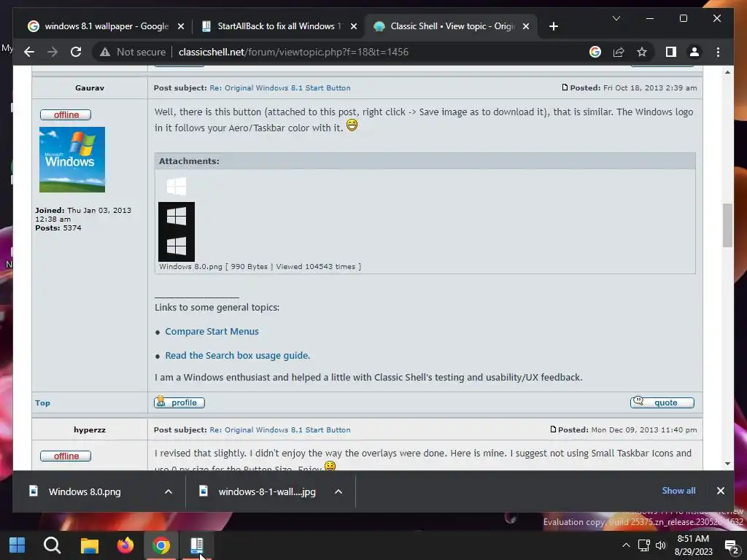The height and width of the screenshot is (560, 747).
Task: Click the post icon beside Gaurav's Posted date
Action: pyautogui.click(x=565, y=87)
